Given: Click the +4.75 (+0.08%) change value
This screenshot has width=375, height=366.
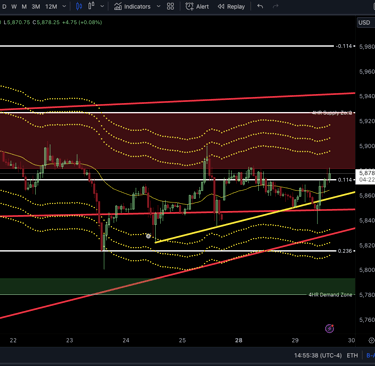Looking at the screenshot, I should pos(82,22).
